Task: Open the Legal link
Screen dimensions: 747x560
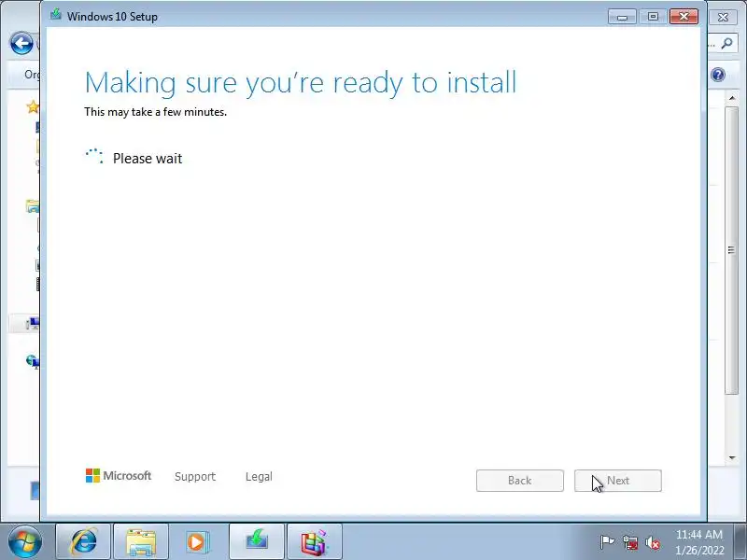Action: point(259,476)
